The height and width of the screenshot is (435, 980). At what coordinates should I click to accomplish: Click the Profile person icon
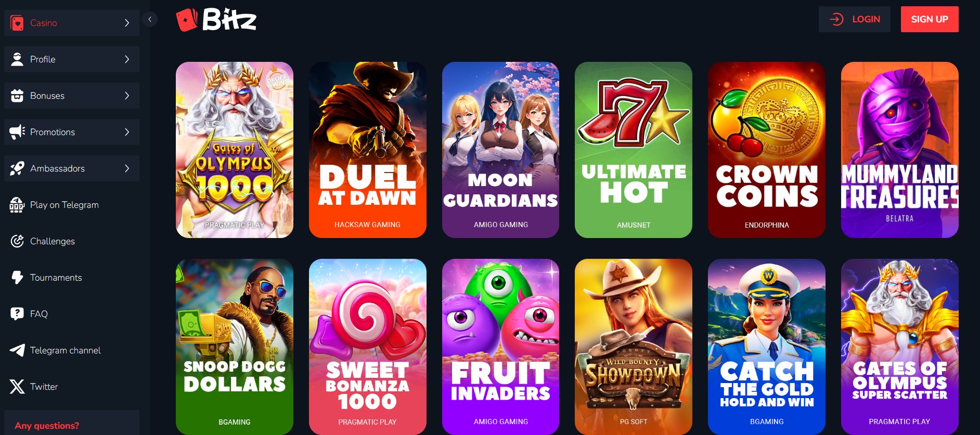pos(17,59)
